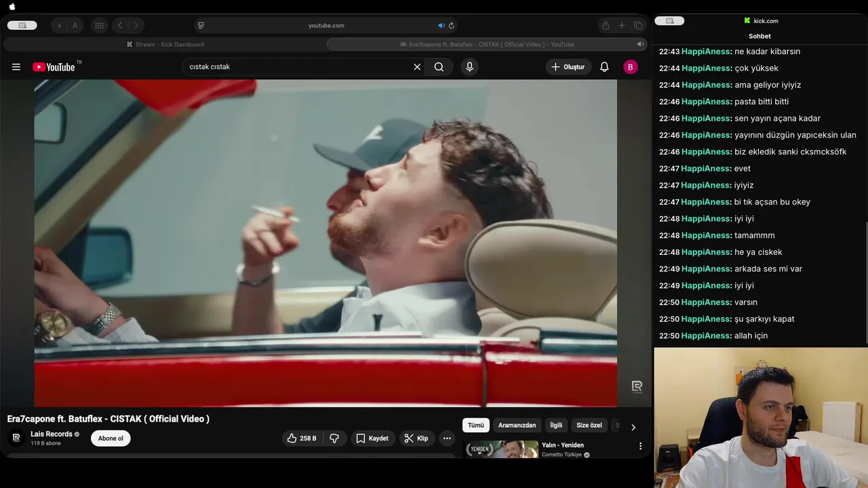Open Lais Records channel avatar
This screenshot has height=488, width=868.
16,439
